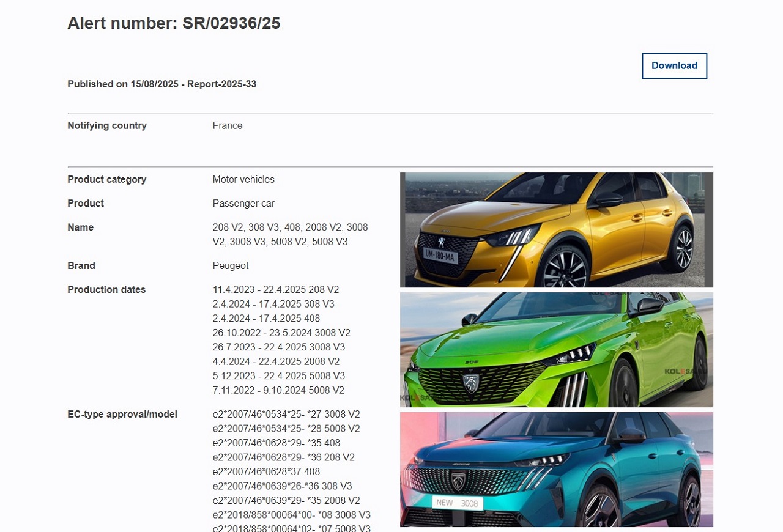Image resolution: width=783 pixels, height=532 pixels.
Task: Select the 2.4.2024 - 17.4.2025 408 line
Action: (x=266, y=319)
